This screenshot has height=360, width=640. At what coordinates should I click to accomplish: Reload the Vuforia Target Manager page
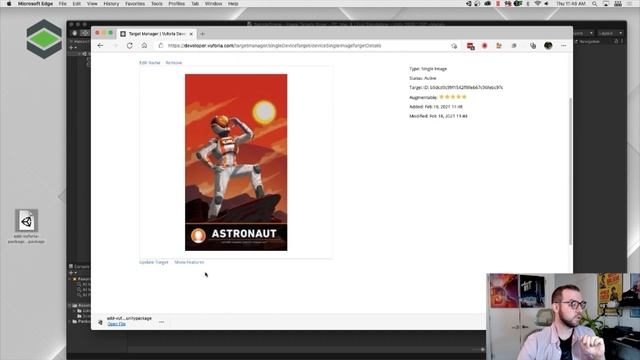pos(130,46)
